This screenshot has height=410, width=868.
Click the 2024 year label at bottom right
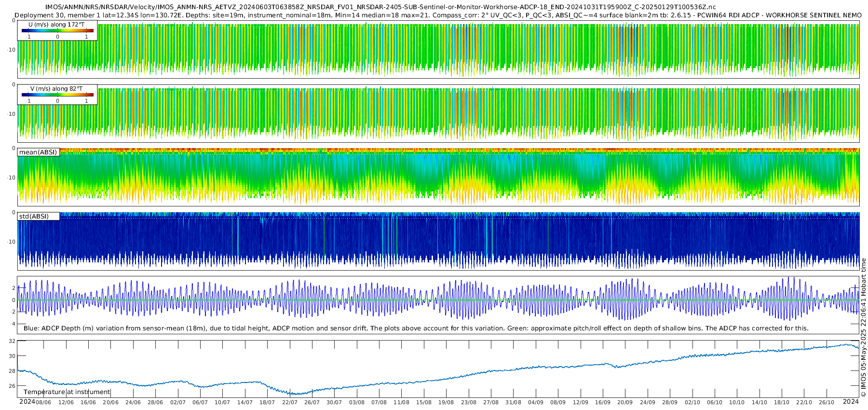click(851, 402)
